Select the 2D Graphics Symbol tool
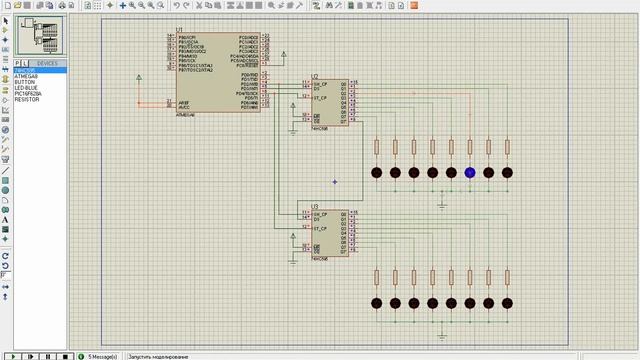Screen dimensions: 640x360 (x=5, y=229)
